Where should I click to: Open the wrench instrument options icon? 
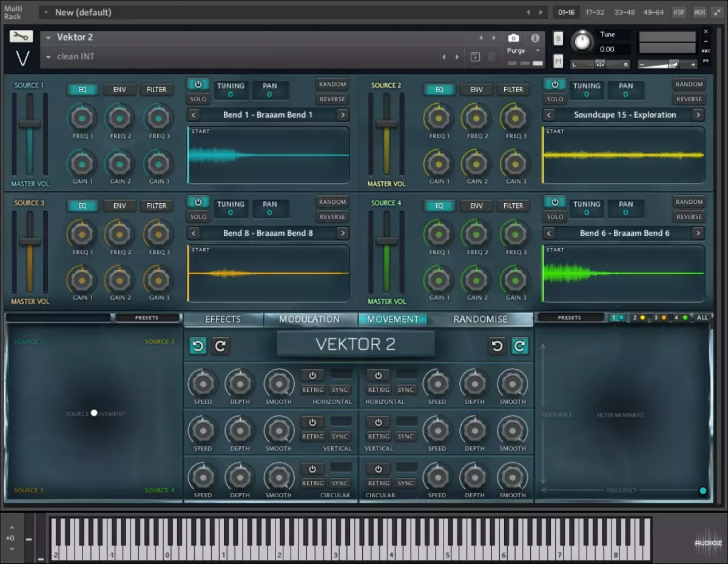coord(21,36)
